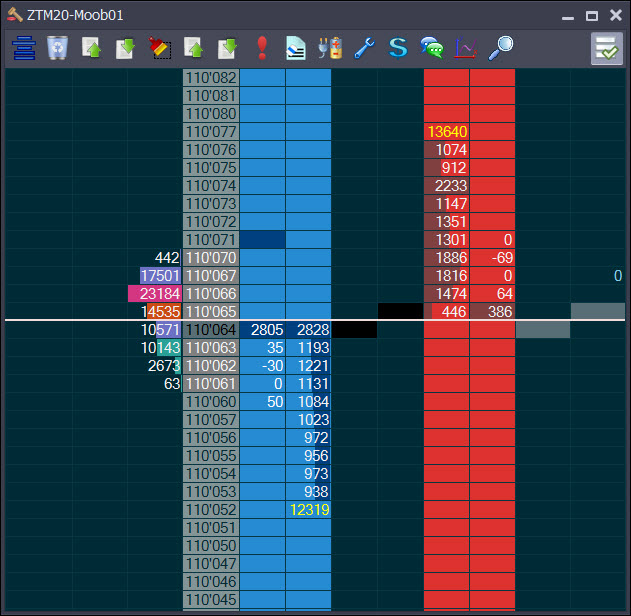Click the price level 110'077 cell
Screen dimensions: 631x616
[211, 132]
